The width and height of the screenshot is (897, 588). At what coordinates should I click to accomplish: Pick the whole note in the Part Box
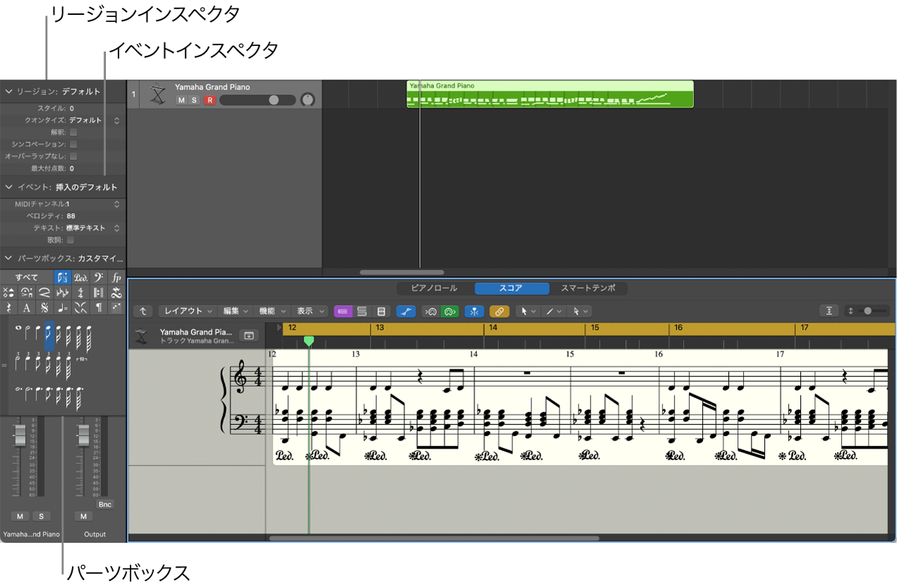coord(19,329)
